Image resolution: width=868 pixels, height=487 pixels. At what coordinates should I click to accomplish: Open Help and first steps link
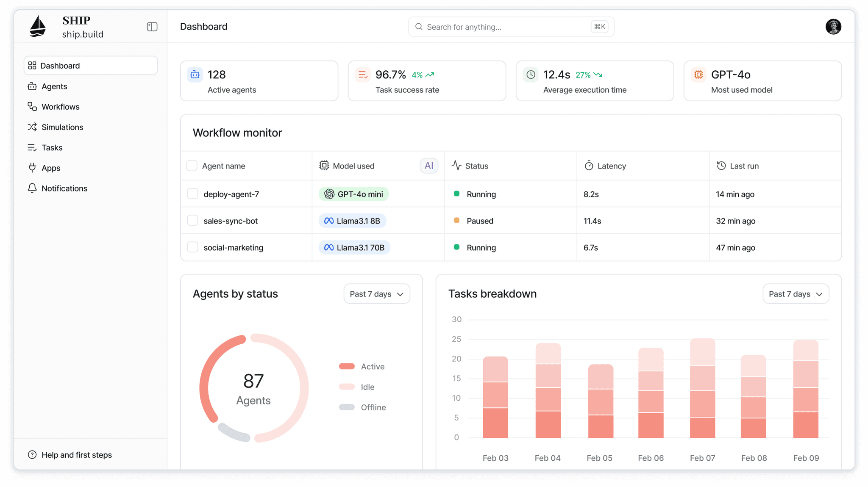tap(76, 455)
